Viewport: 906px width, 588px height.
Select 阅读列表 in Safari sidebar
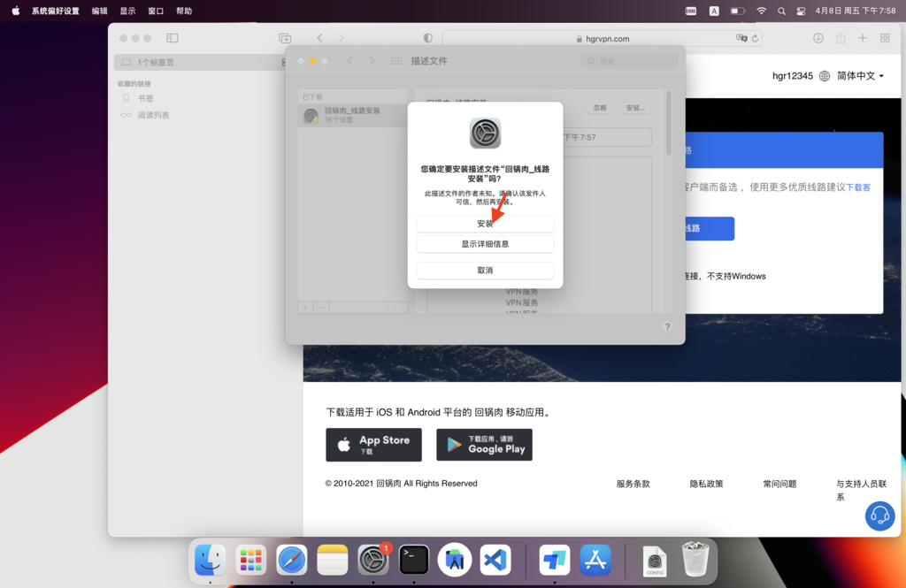point(153,115)
